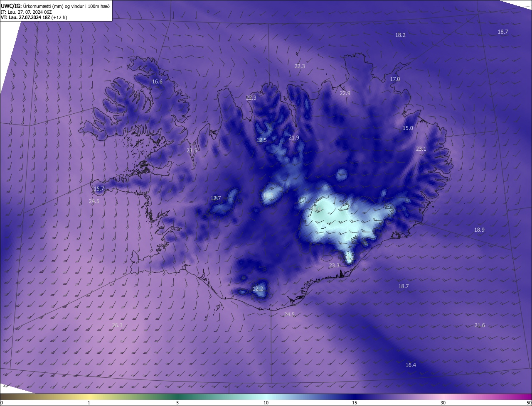Click the 22.9 value label
532x406 pixels.
(345, 93)
